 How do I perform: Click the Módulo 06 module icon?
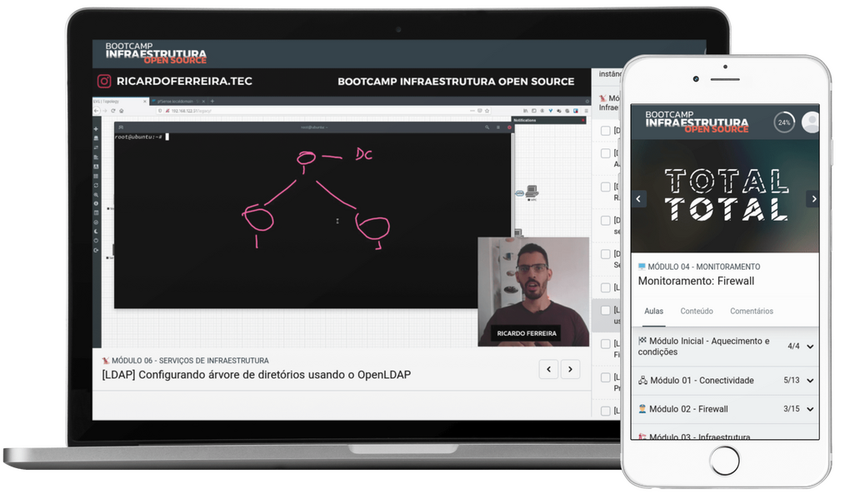coord(106,361)
